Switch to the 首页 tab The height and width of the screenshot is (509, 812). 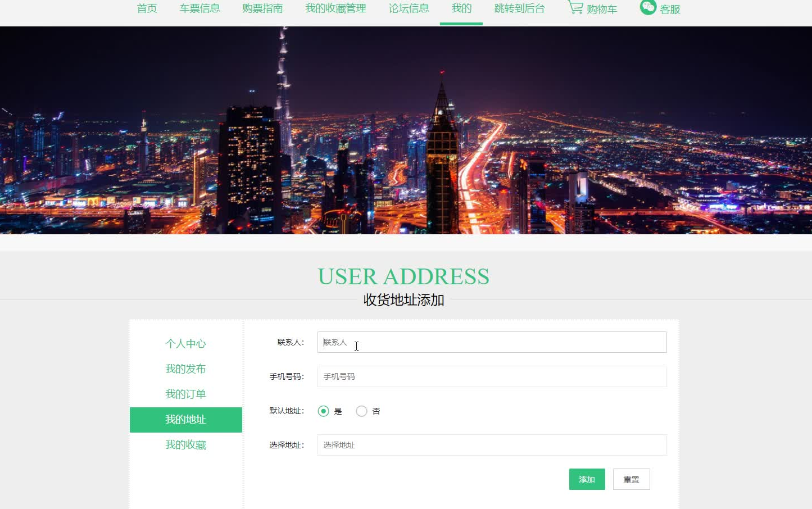click(147, 8)
